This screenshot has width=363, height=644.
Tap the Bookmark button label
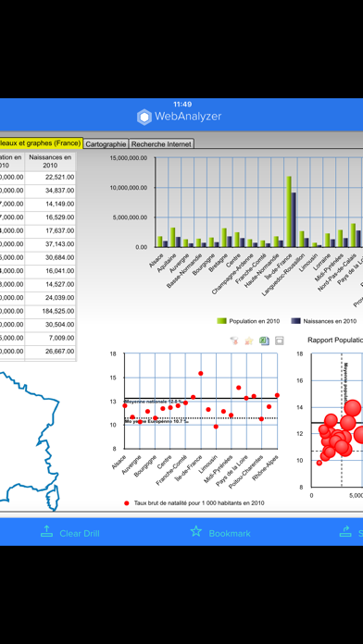(230, 534)
